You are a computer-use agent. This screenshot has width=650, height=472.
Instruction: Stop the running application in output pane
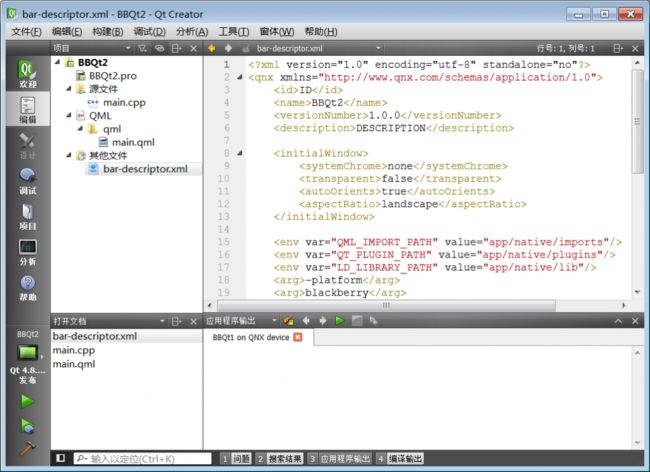[x=357, y=320]
